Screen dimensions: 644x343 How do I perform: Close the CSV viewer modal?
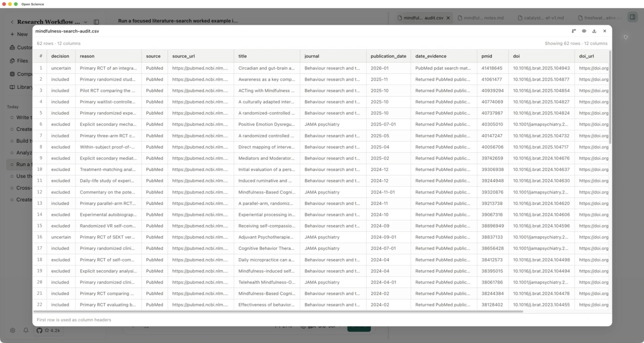605,31
